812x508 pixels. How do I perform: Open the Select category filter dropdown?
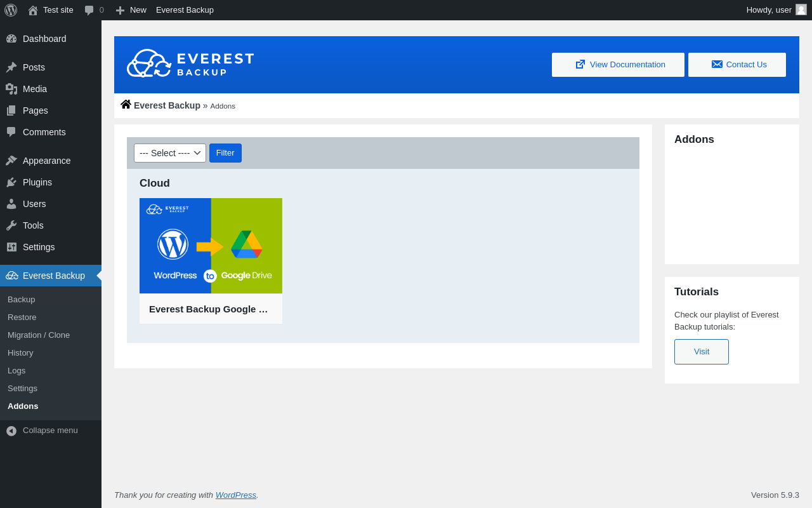(170, 153)
